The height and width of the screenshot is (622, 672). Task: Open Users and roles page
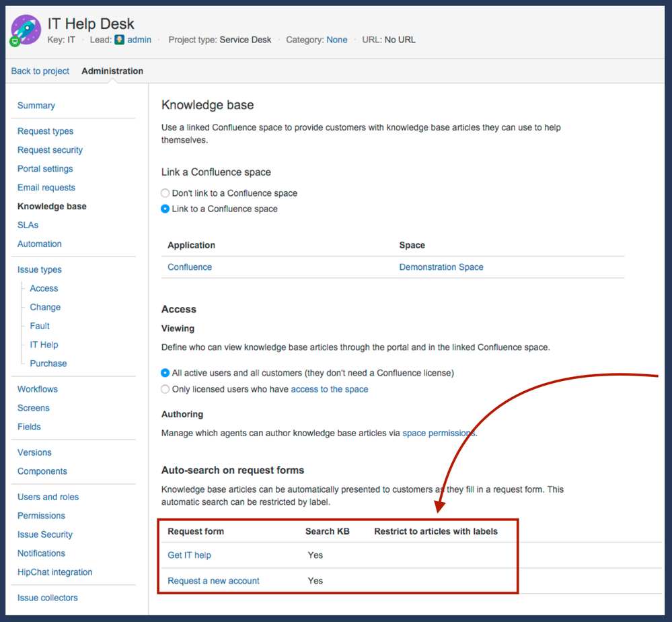point(48,497)
